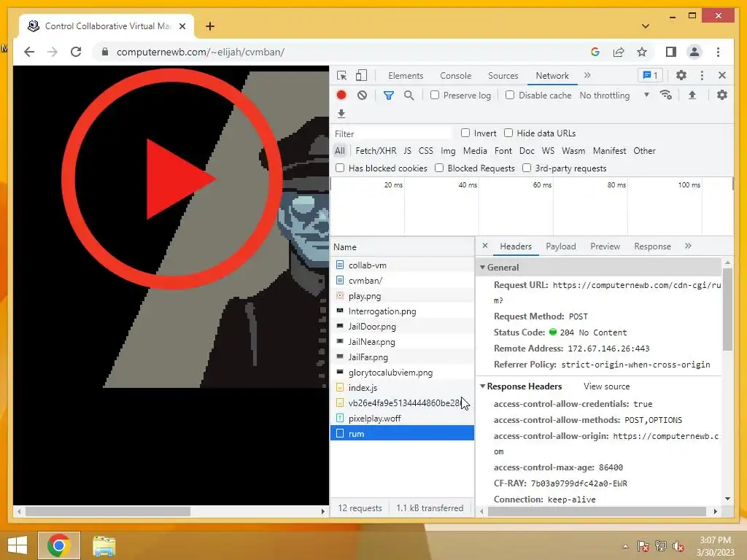Select the index.js request
Viewport: 747px width, 560px height.
click(x=403, y=388)
